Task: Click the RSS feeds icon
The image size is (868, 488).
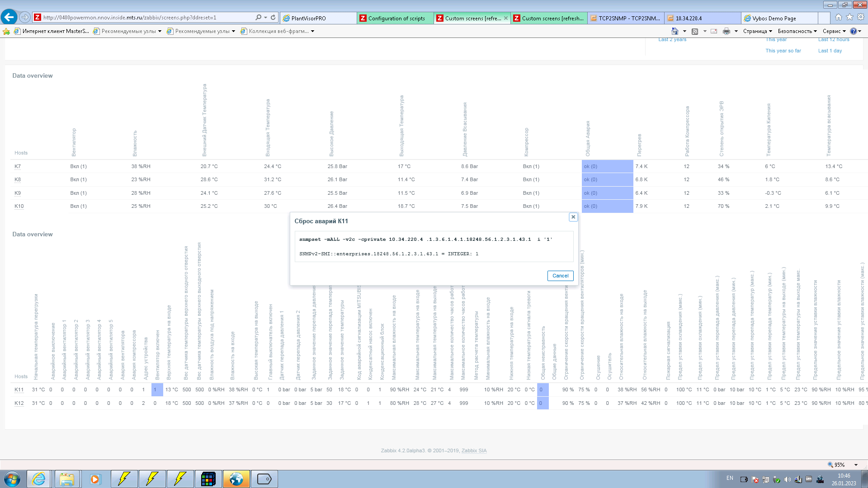Action: pyautogui.click(x=695, y=31)
